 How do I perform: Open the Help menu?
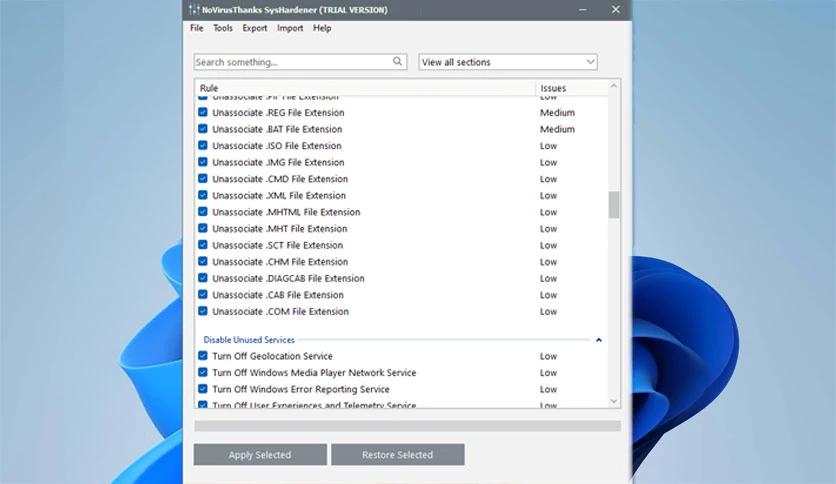[x=322, y=28]
